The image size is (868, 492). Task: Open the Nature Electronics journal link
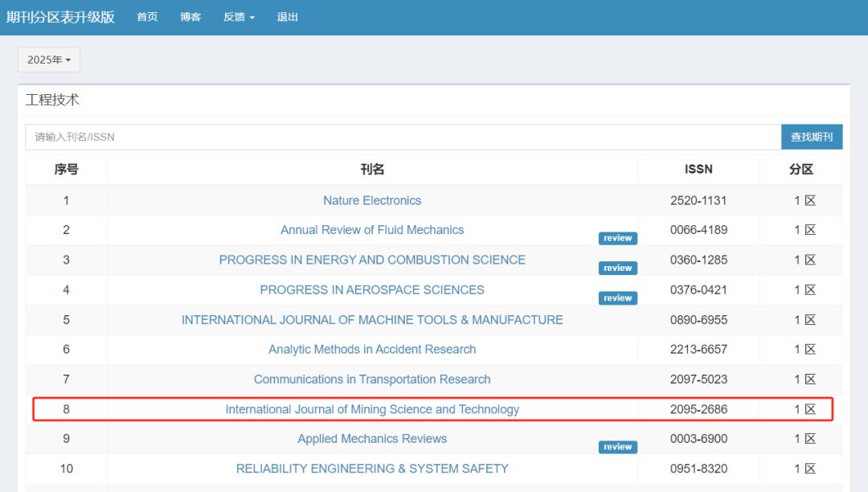pos(372,200)
